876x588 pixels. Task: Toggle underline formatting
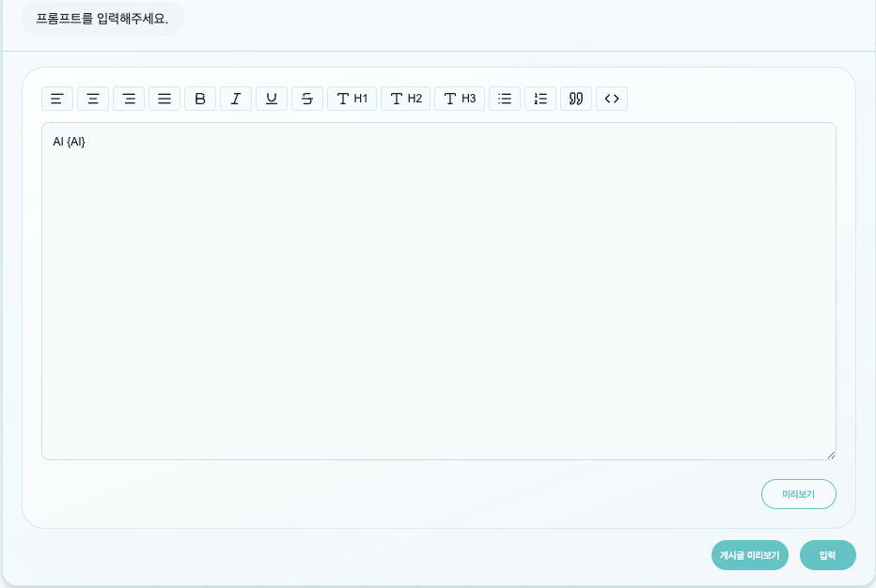[272, 99]
